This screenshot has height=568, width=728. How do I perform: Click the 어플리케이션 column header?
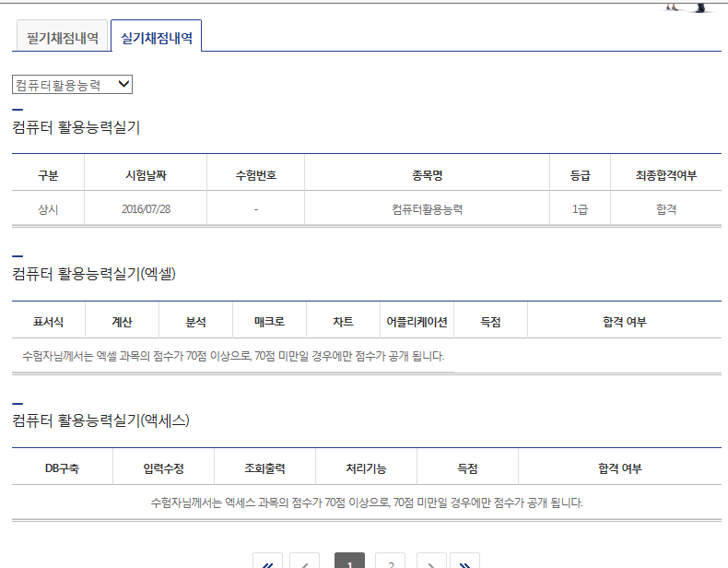tap(417, 322)
